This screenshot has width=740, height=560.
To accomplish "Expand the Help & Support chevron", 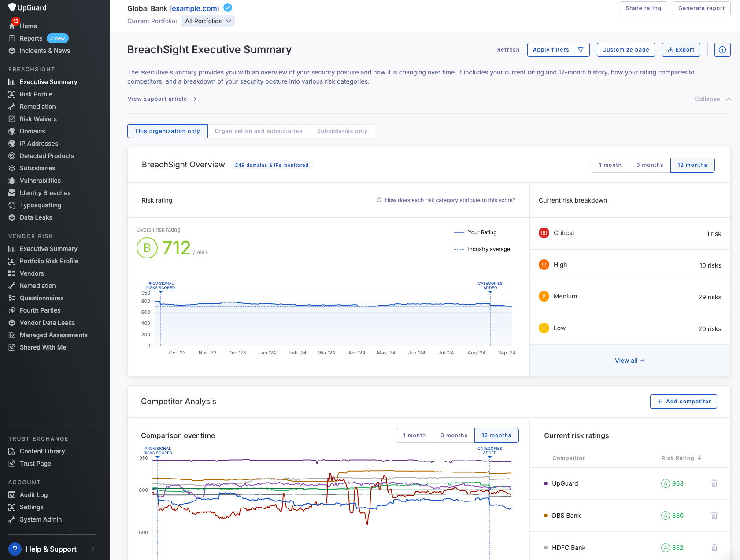I will click(93, 549).
